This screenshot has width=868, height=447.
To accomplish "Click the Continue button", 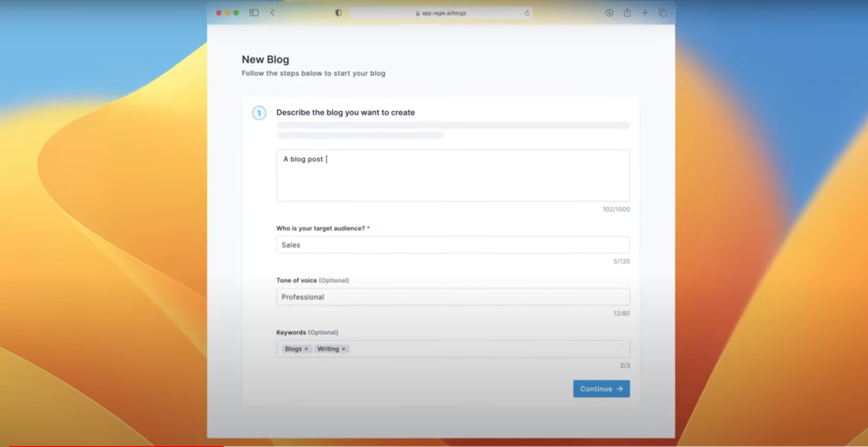I will pos(601,389).
